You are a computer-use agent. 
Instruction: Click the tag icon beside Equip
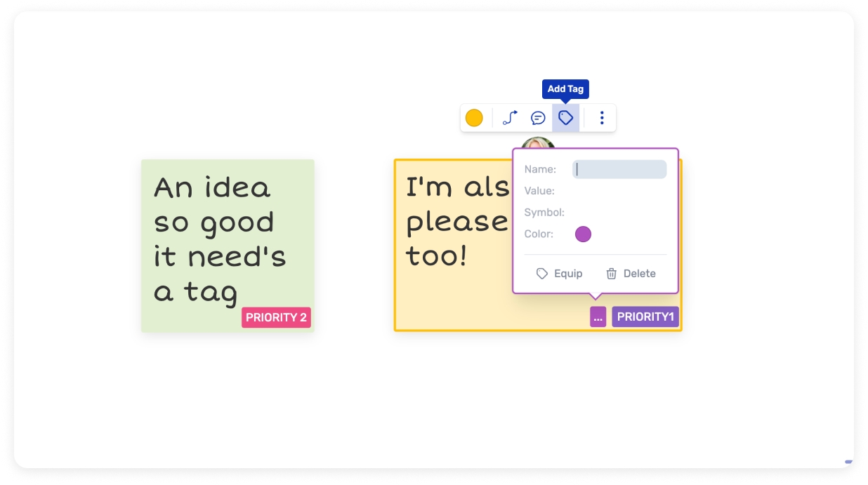tap(542, 274)
